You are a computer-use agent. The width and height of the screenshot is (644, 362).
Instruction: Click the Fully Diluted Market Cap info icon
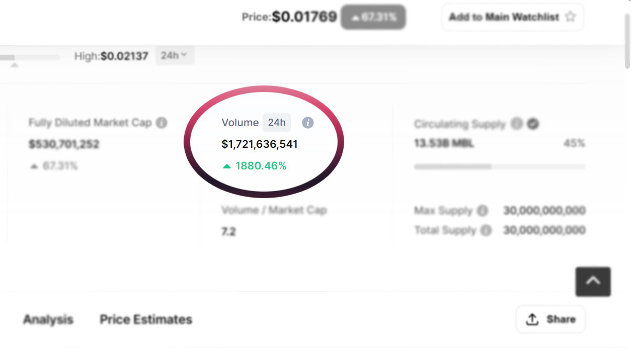pyautogui.click(x=162, y=123)
